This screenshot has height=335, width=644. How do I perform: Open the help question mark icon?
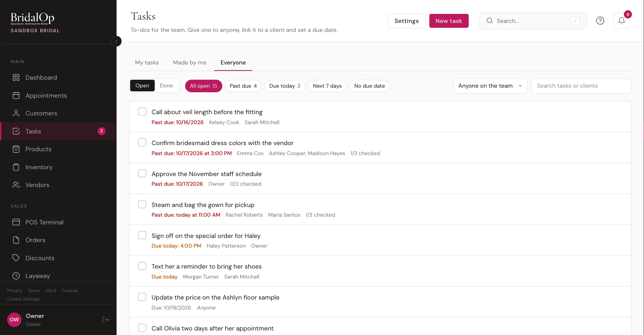[600, 21]
